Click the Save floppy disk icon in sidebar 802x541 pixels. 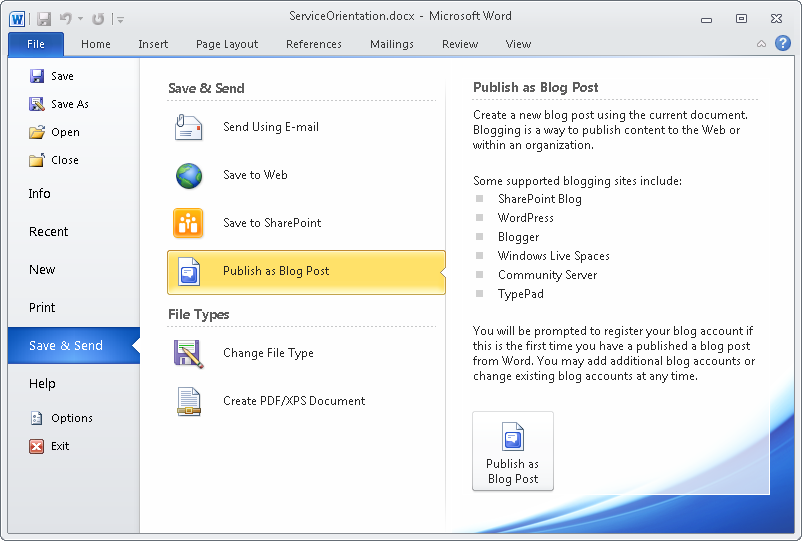37,76
